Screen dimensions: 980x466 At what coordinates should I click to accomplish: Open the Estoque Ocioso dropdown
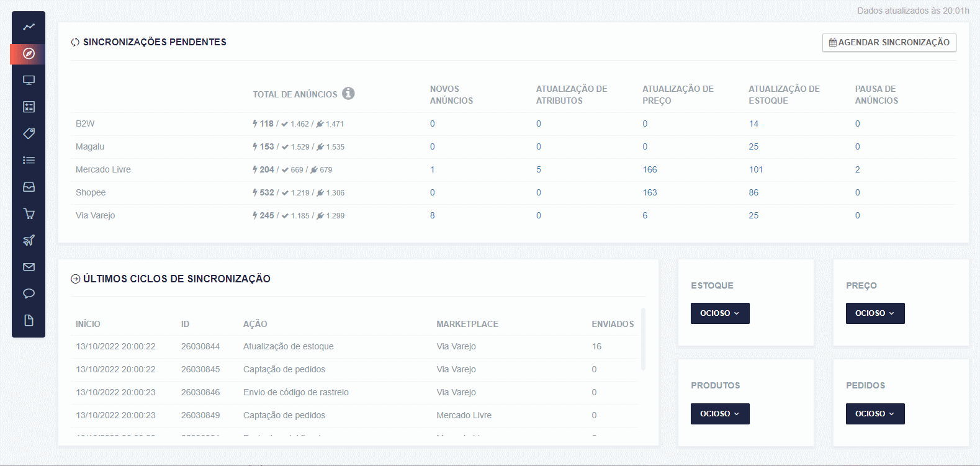click(720, 313)
